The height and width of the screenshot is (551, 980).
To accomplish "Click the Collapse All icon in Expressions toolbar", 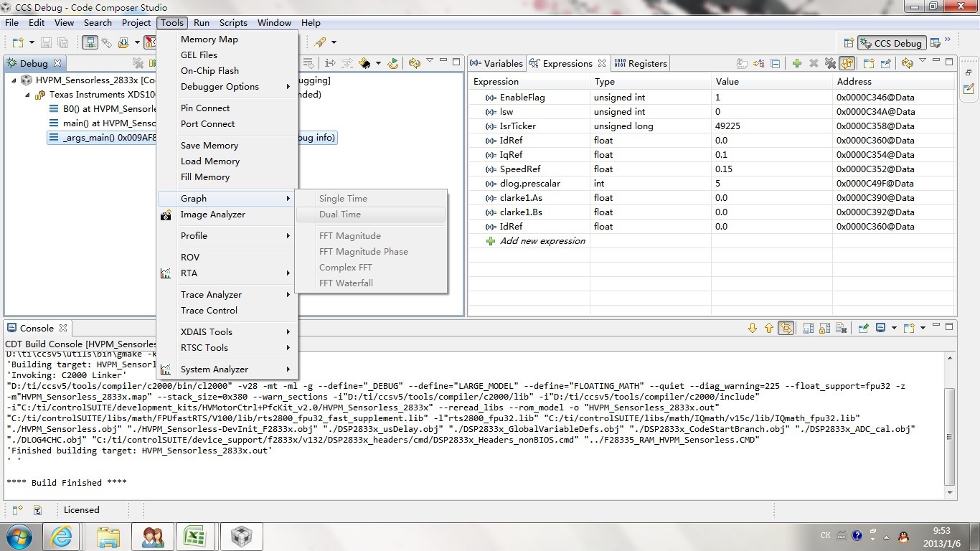I will [x=776, y=63].
